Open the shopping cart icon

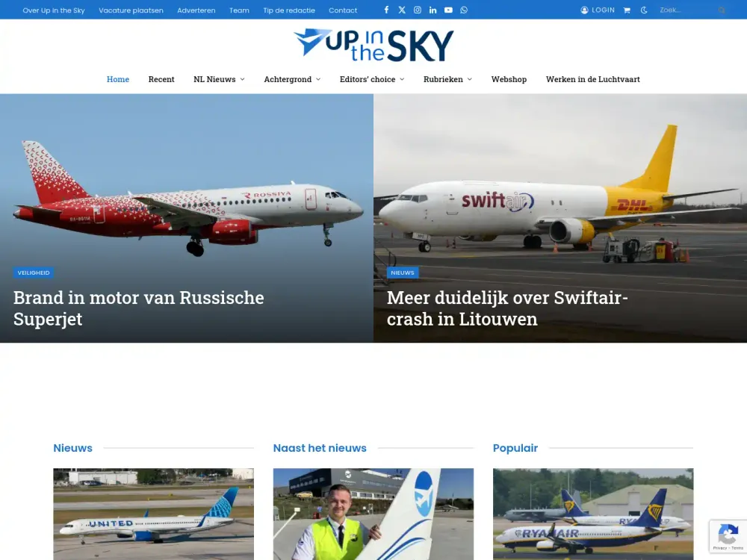click(627, 10)
